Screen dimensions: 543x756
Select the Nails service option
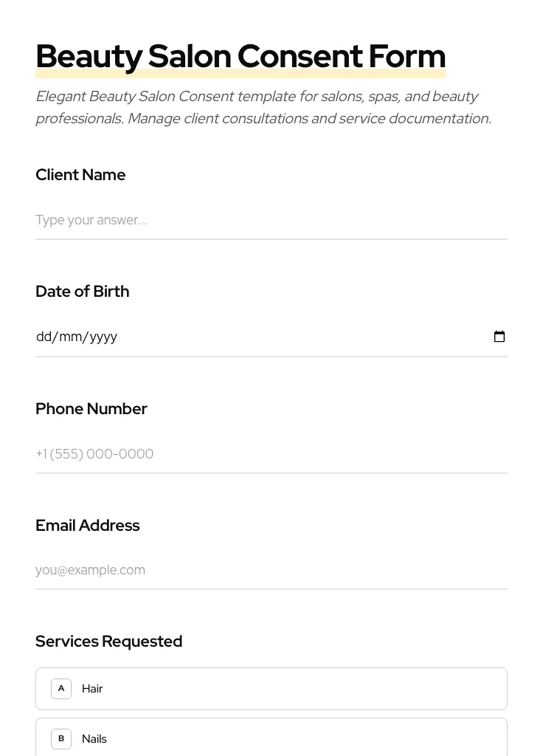click(x=271, y=738)
